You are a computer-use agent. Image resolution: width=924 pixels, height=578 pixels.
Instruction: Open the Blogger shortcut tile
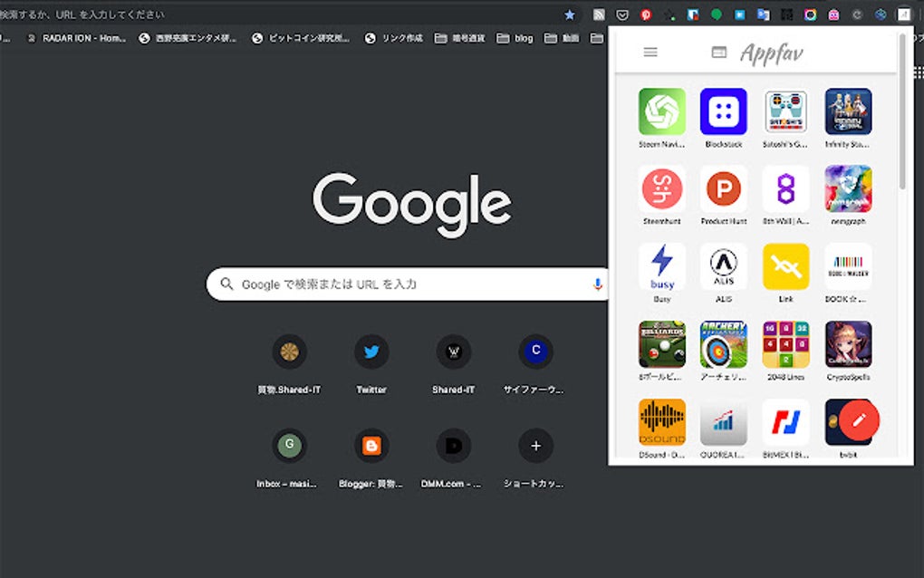coord(371,458)
